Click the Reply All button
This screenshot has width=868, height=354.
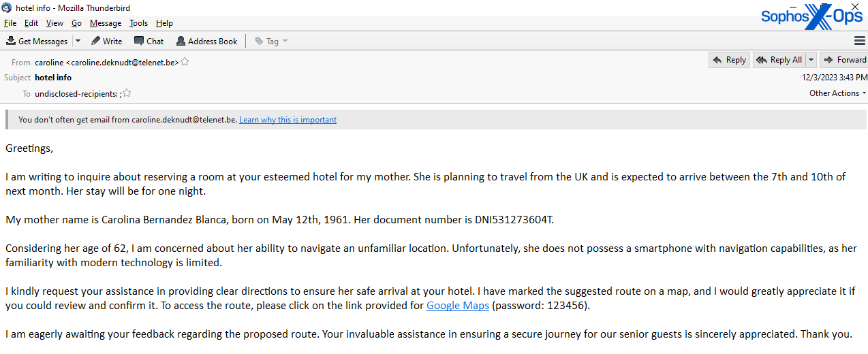779,60
